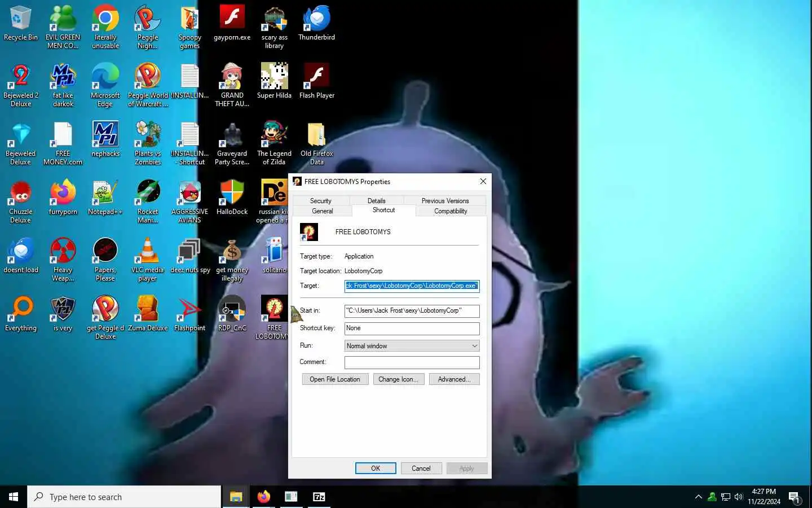812x508 pixels.
Task: Select the Super Hilda desktop icon
Action: [275, 81]
